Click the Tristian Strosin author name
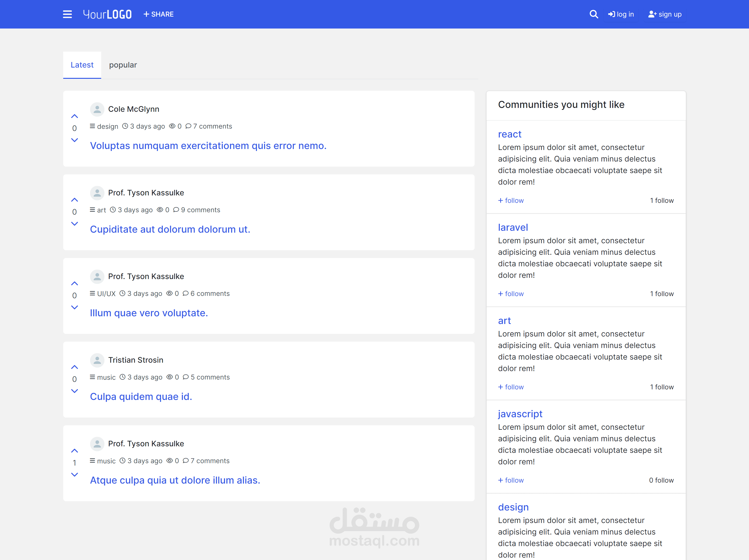 tap(136, 360)
